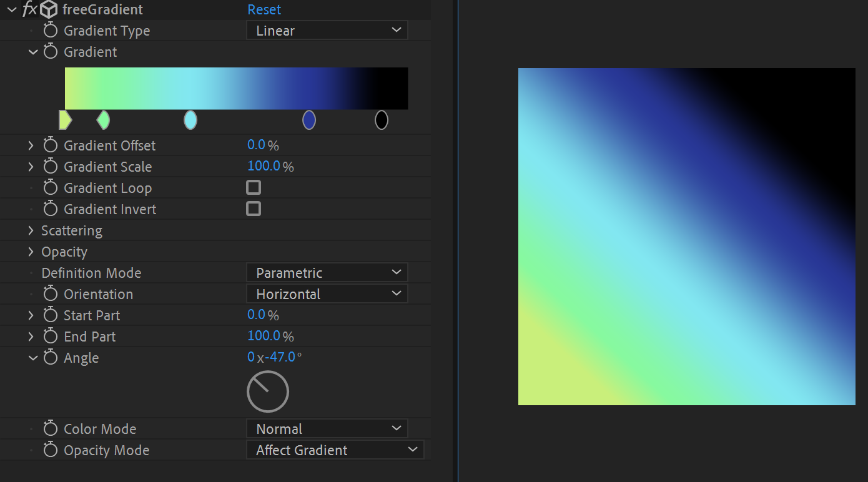Collapse the Gradient property

[33, 52]
